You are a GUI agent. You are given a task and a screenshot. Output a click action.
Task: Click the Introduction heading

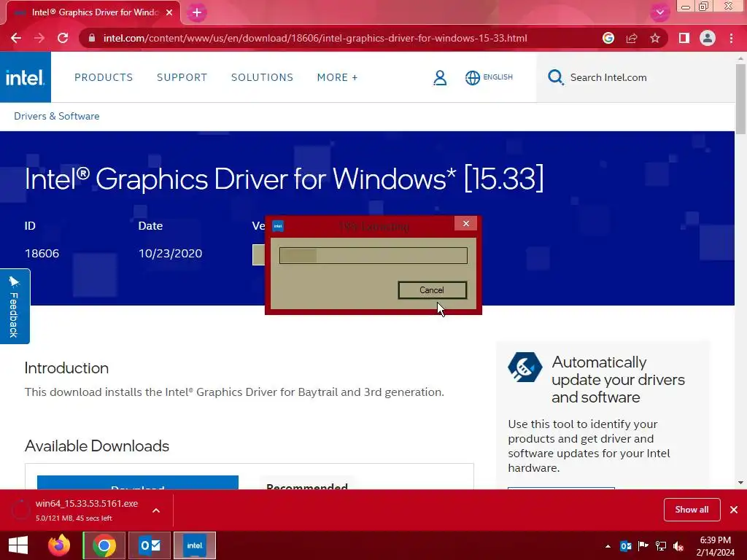(66, 368)
